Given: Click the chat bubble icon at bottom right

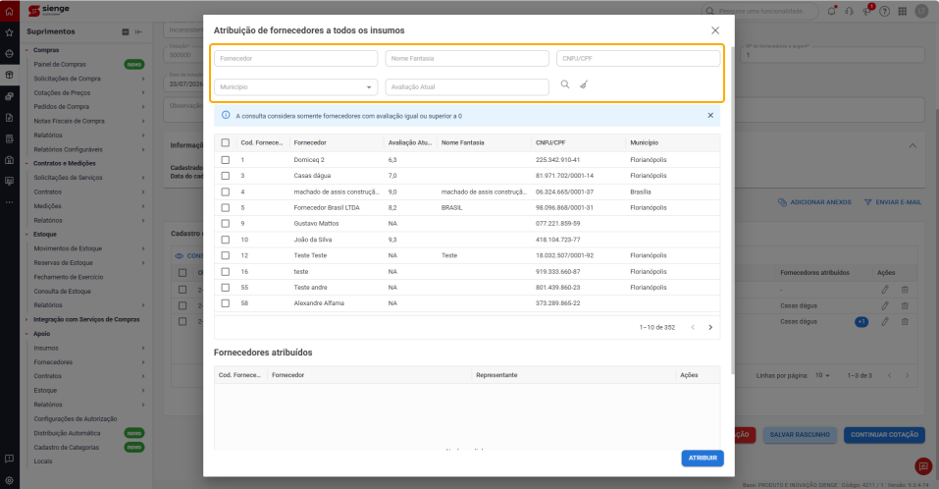Looking at the screenshot, I should 923,466.
